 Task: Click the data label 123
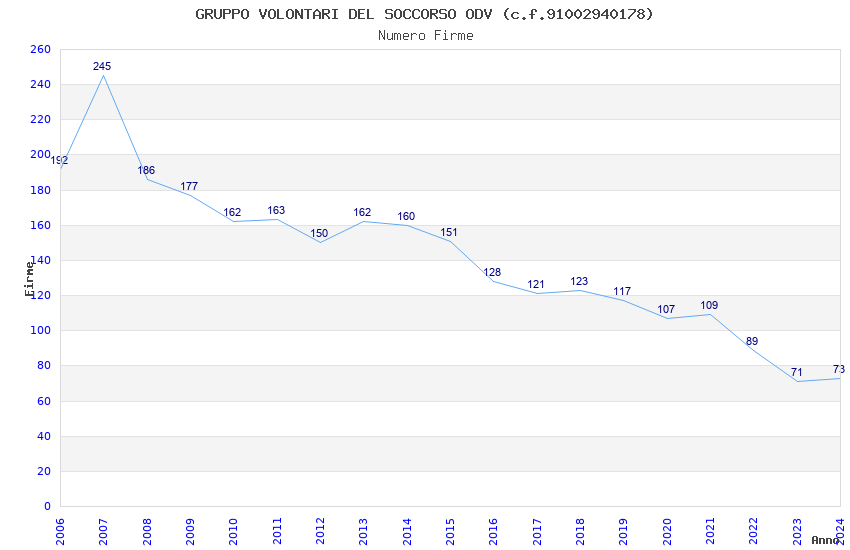tap(579, 281)
